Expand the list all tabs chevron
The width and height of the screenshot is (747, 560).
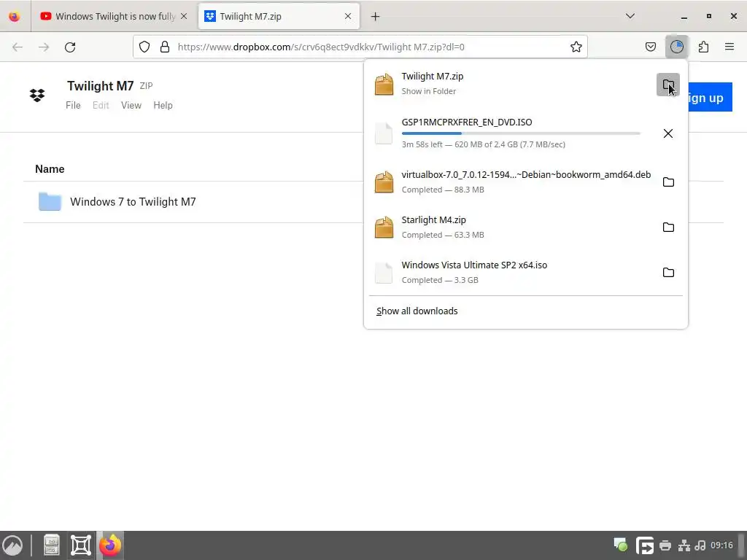[x=630, y=16]
